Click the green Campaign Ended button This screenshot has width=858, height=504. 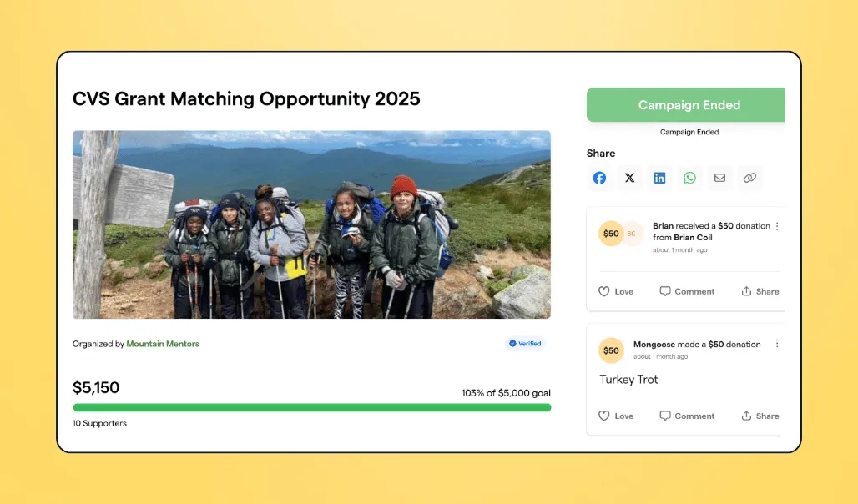[x=686, y=105]
